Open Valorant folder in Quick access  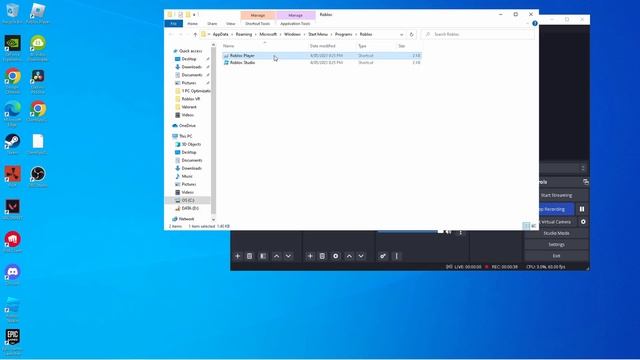click(x=189, y=107)
